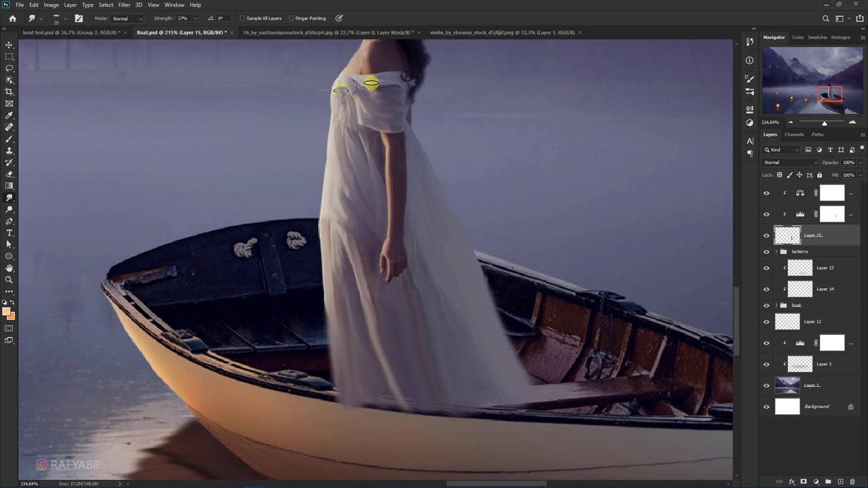Enable Finger Painting checkbox
The height and width of the screenshot is (488, 868).
click(x=291, y=18)
